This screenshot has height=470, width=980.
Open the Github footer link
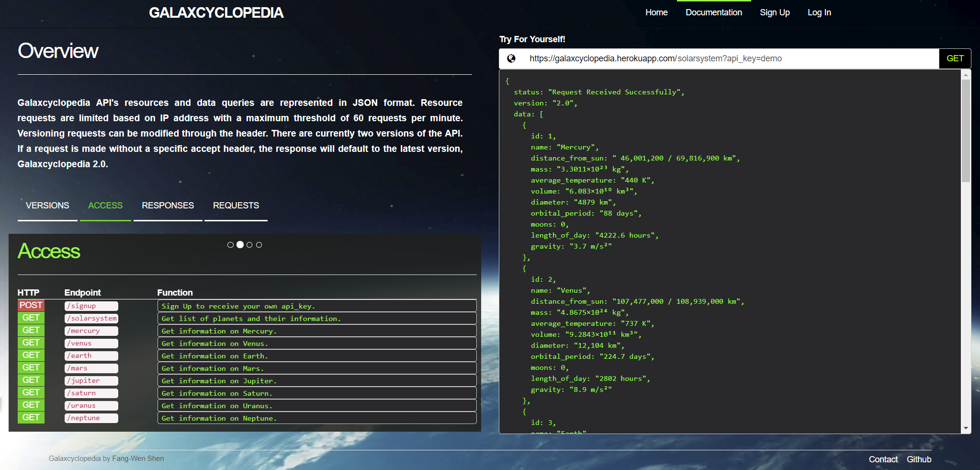[919, 459]
